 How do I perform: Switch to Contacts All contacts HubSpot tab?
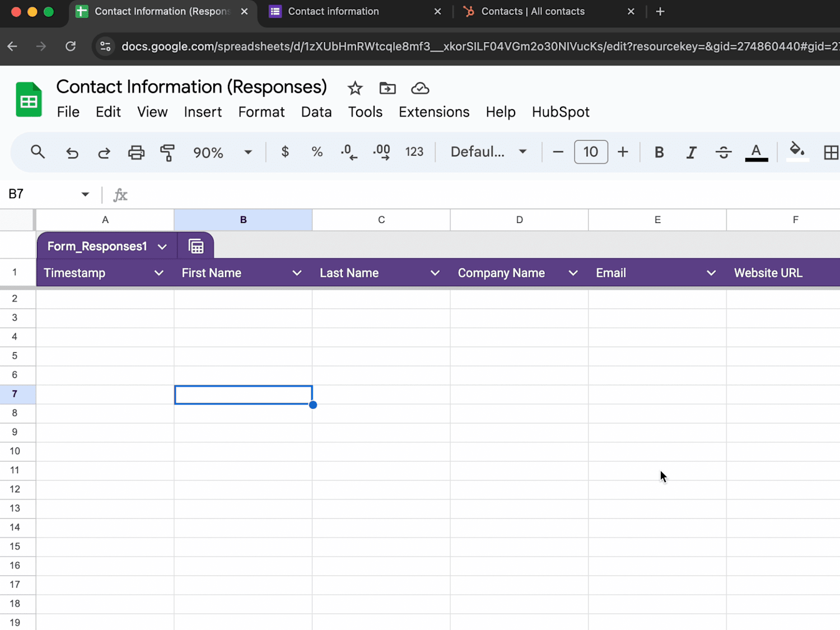549,12
